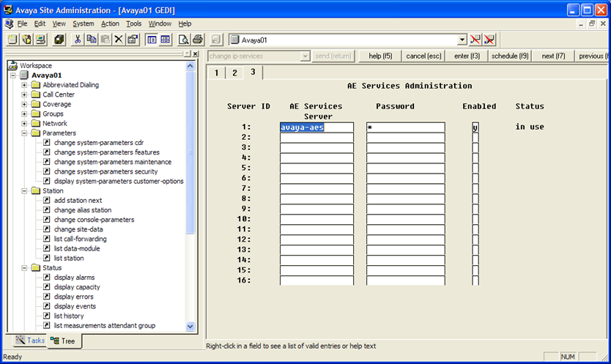Viewport: 611px width, 364px height.
Task: Open the File menu
Action: pos(22,23)
